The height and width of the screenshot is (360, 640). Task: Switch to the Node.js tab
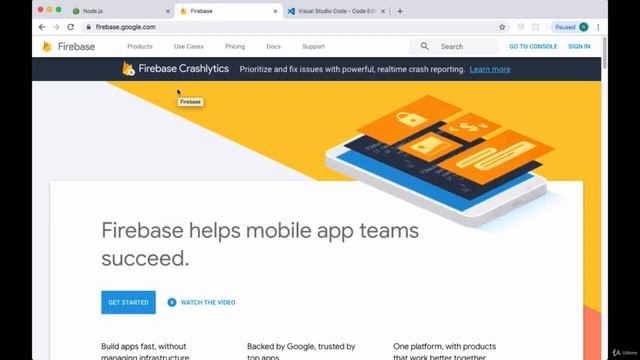coord(121,11)
